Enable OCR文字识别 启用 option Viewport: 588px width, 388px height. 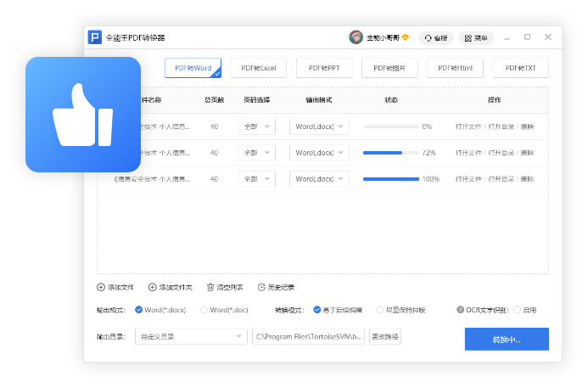(518, 310)
